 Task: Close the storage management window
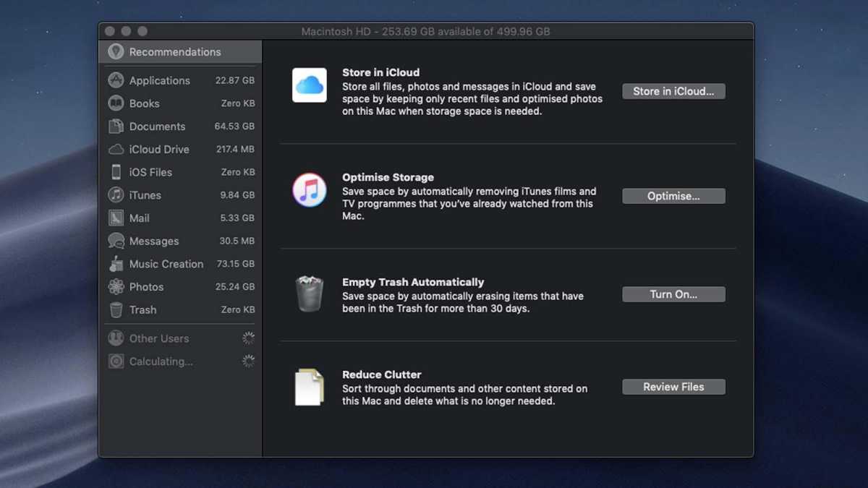110,31
